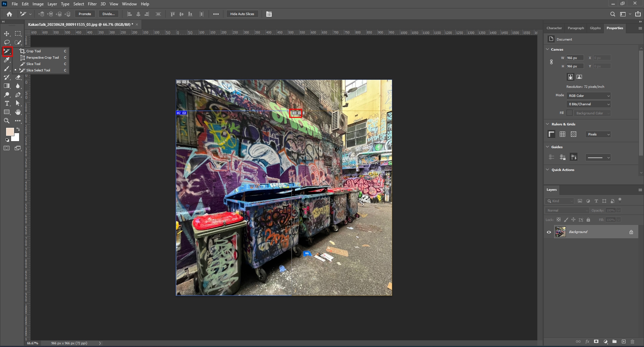The image size is (644, 347).
Task: Open Search magnifier in top right
Action: 613,14
